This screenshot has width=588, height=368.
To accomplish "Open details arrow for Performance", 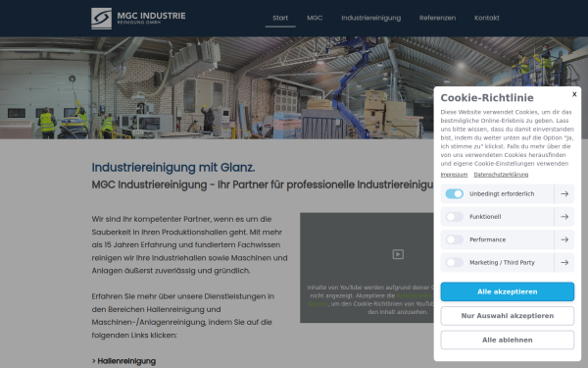I will [564, 239].
